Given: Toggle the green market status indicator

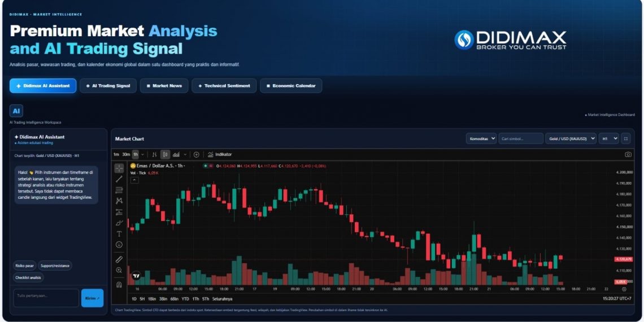Looking at the screenshot, I should tap(205, 166).
